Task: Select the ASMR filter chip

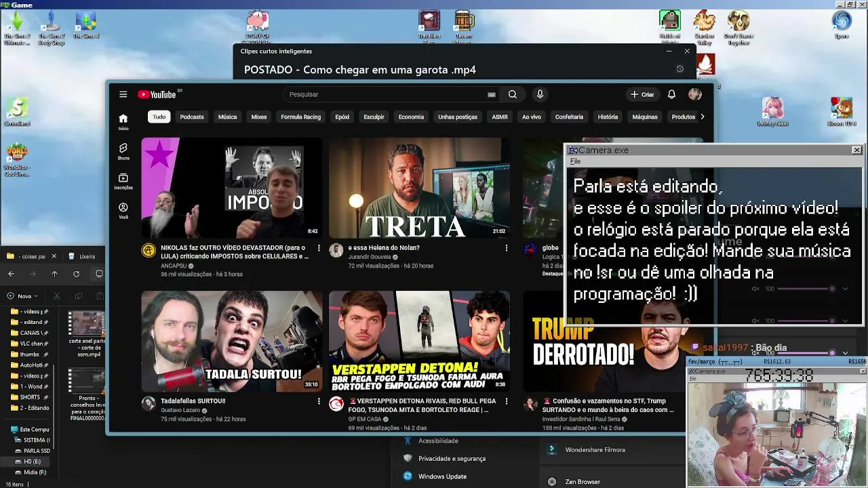Action: (500, 117)
